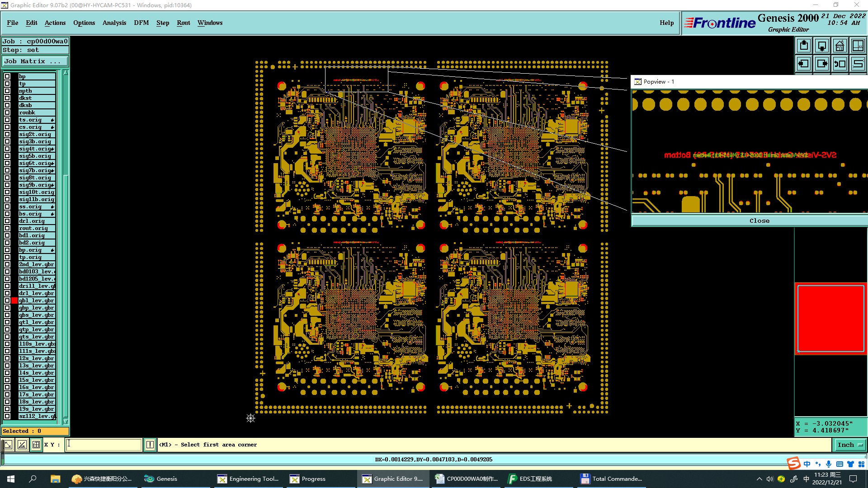Click the S-shaped toolbar icon
The width and height of the screenshot is (868, 488).
(x=858, y=64)
